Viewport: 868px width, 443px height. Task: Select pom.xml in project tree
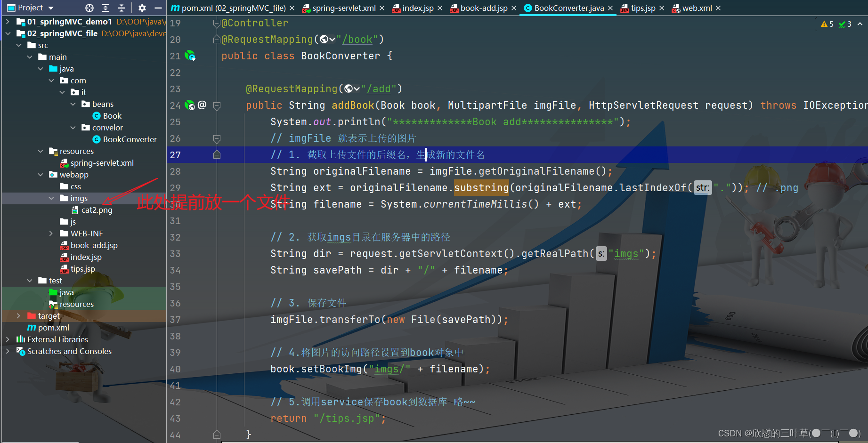(x=49, y=328)
